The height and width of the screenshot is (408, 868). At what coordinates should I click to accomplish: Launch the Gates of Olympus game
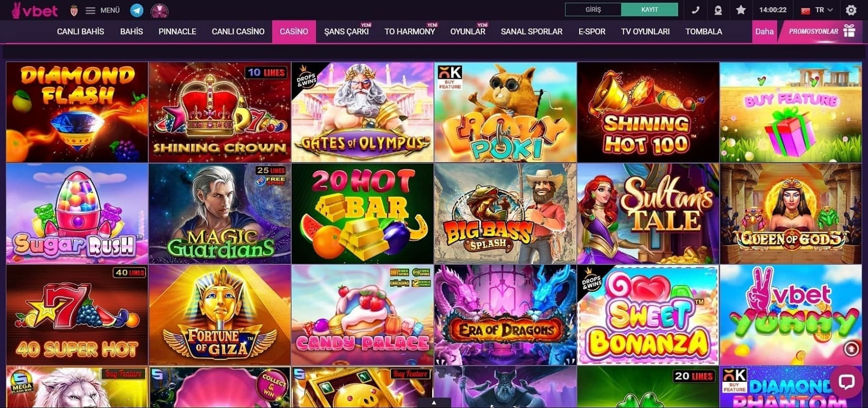point(362,112)
